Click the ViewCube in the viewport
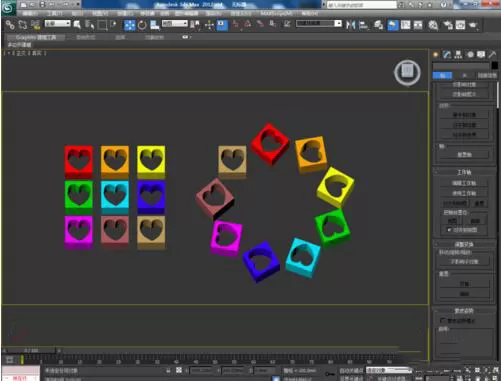This screenshot has width=501, height=381. pyautogui.click(x=407, y=72)
